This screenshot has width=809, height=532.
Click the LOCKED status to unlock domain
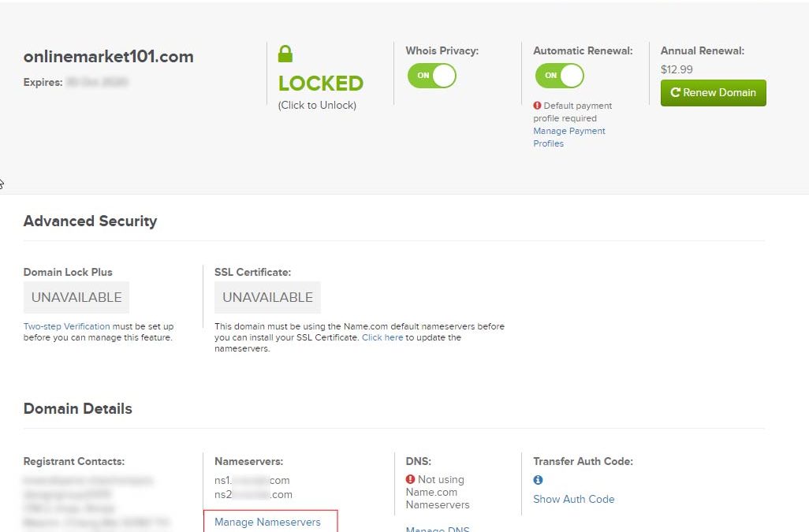click(x=320, y=83)
